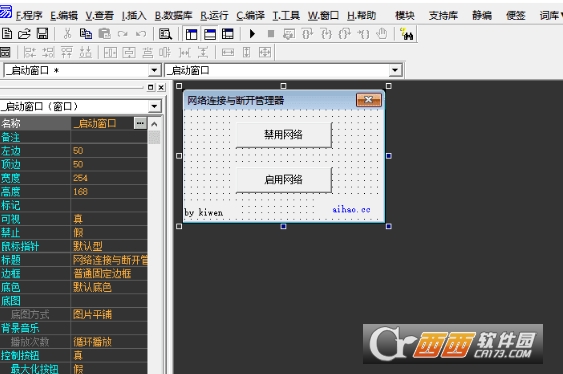Expand the left _启动窗口 * combo box

(154, 70)
